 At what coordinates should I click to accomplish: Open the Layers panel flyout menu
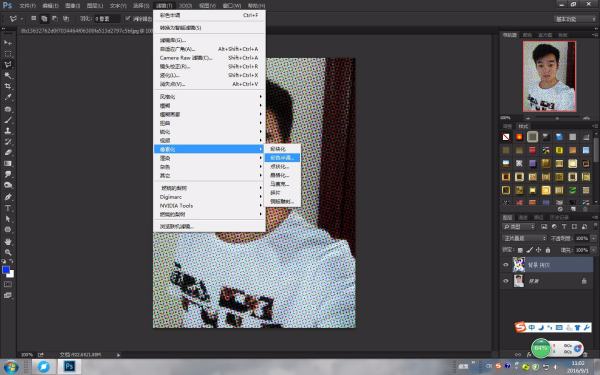coord(594,217)
